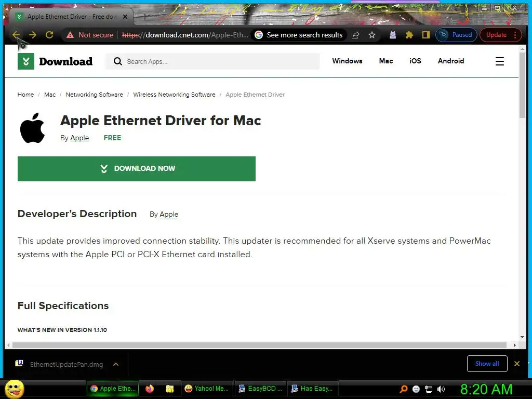Click the browser forward arrow

click(x=33, y=35)
